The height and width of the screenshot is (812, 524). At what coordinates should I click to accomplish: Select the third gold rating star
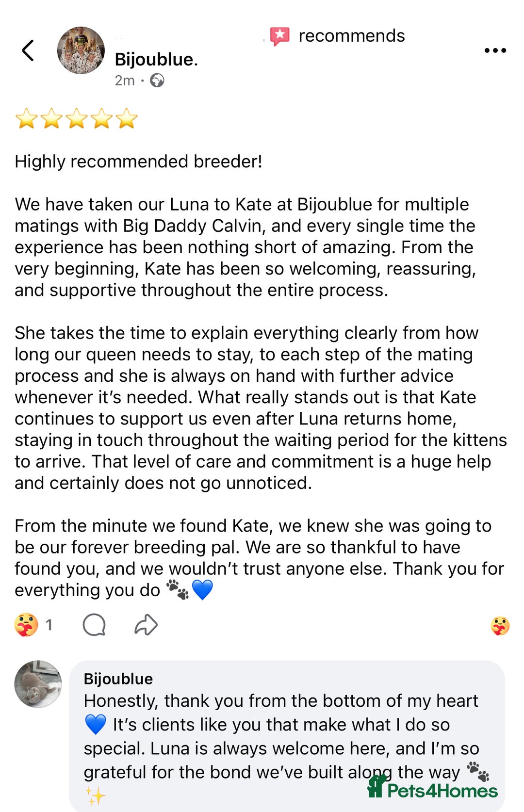[77, 119]
